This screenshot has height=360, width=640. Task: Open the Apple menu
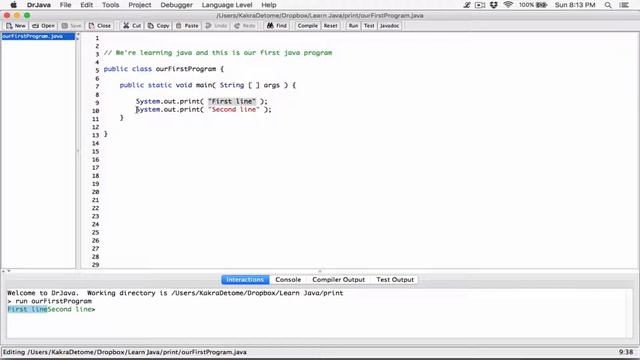pos(13,5)
